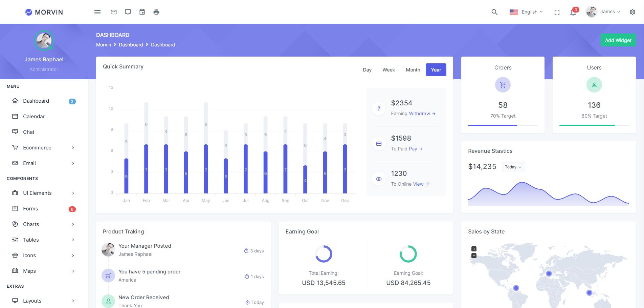
Task: Select the Month tab in Quick Summary
Action: [x=413, y=70]
